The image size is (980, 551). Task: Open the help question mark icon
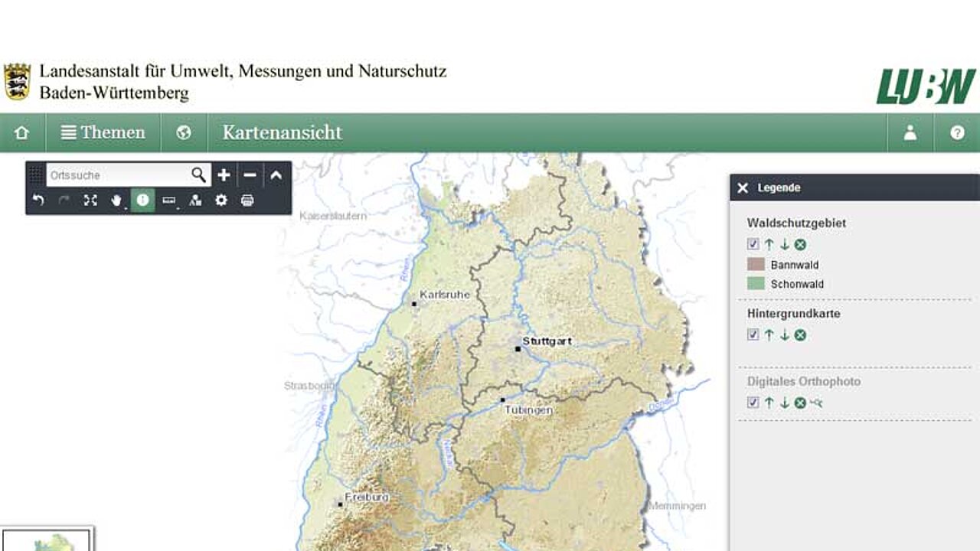(957, 132)
